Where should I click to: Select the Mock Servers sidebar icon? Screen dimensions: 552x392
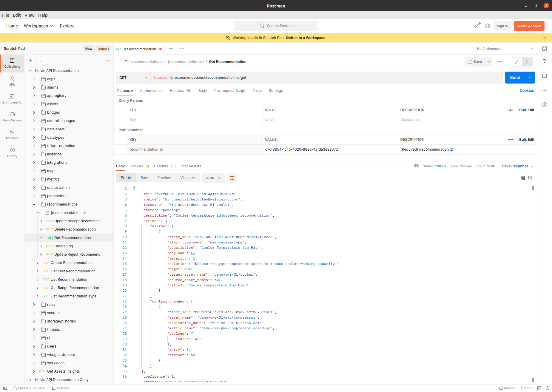tap(12, 117)
